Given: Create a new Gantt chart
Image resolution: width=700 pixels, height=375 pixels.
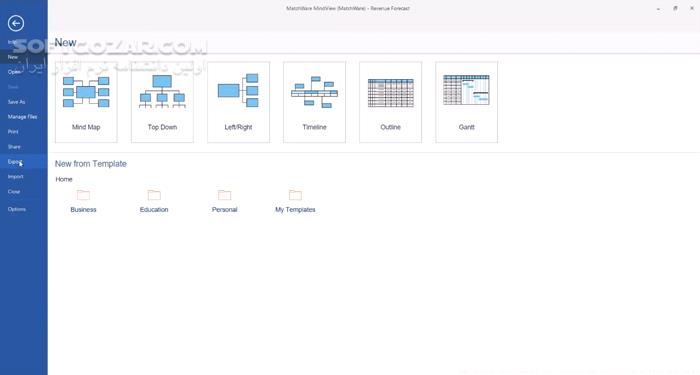Looking at the screenshot, I should pyautogui.click(x=467, y=102).
